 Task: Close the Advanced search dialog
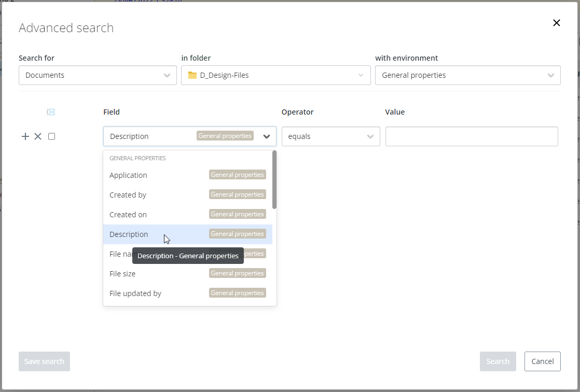[x=556, y=23]
